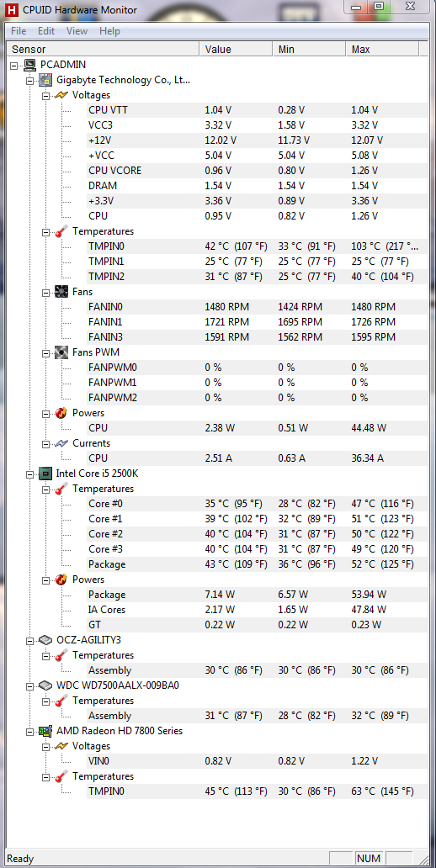The image size is (436, 868).
Task: Select the Currents icon
Action: click(61, 443)
